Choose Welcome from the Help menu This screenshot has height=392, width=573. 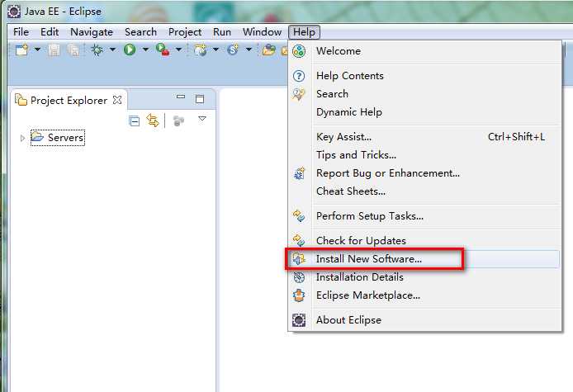424,51
